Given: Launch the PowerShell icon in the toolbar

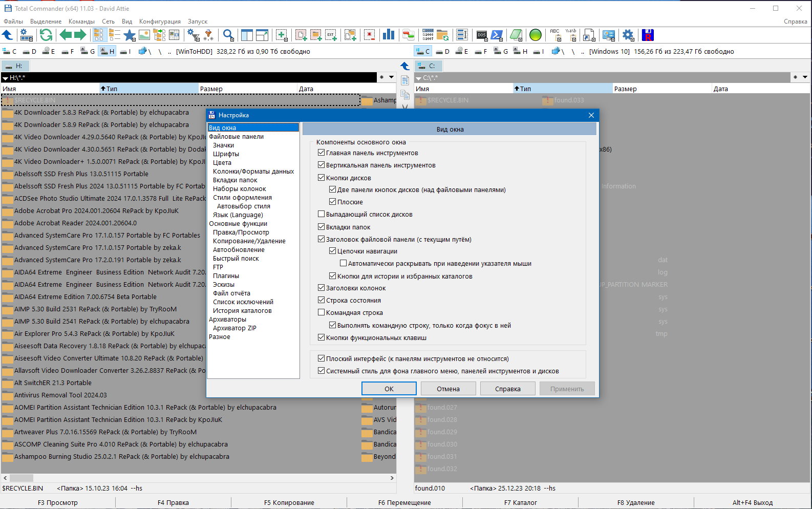Looking at the screenshot, I should [x=497, y=35].
